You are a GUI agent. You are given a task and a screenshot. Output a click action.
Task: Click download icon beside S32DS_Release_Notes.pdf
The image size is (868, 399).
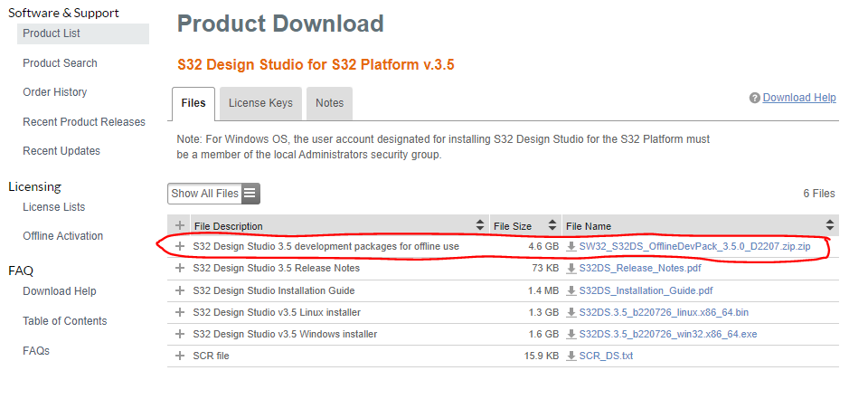click(x=571, y=269)
